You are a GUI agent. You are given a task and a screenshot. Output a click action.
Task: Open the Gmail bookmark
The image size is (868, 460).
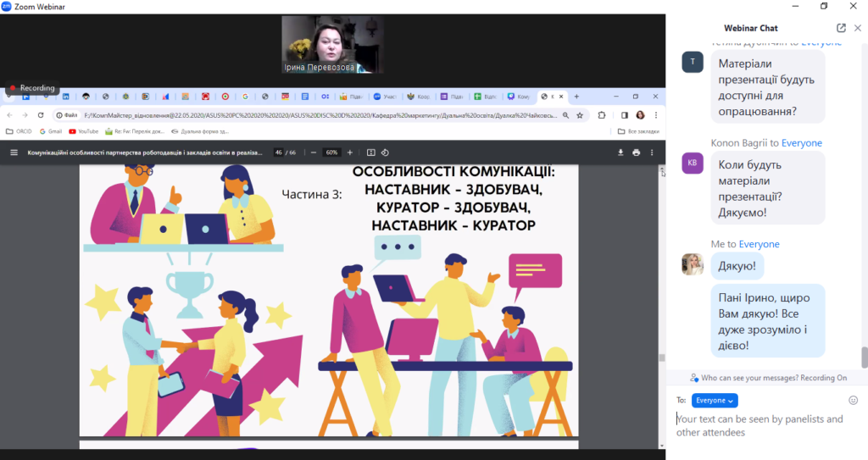click(x=50, y=131)
